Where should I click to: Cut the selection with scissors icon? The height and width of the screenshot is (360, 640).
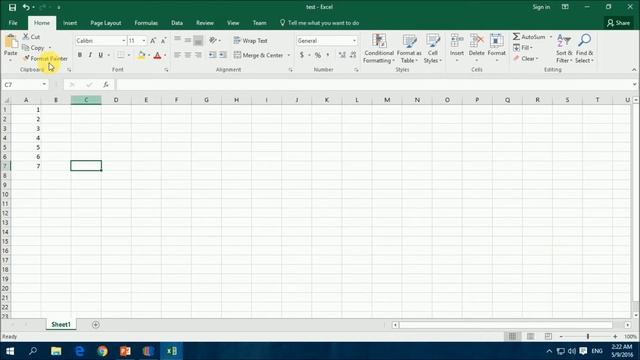26,37
